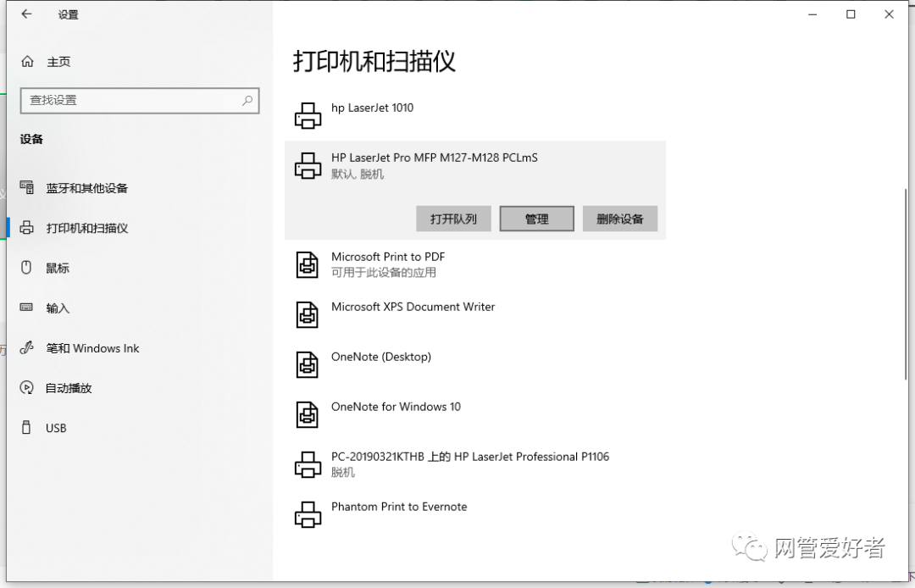The width and height of the screenshot is (915, 588).
Task: Open the mouse icon beside 鼠标
Action: pyautogui.click(x=26, y=267)
